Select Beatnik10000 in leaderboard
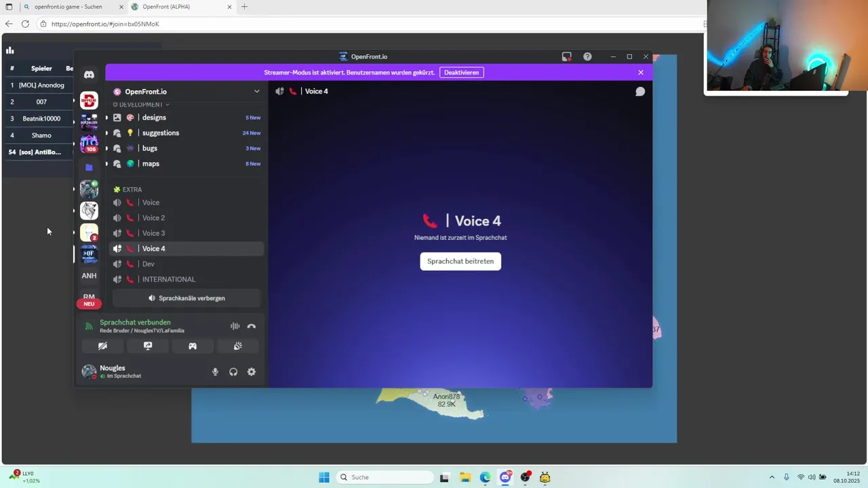The image size is (868, 488). tap(41, 119)
